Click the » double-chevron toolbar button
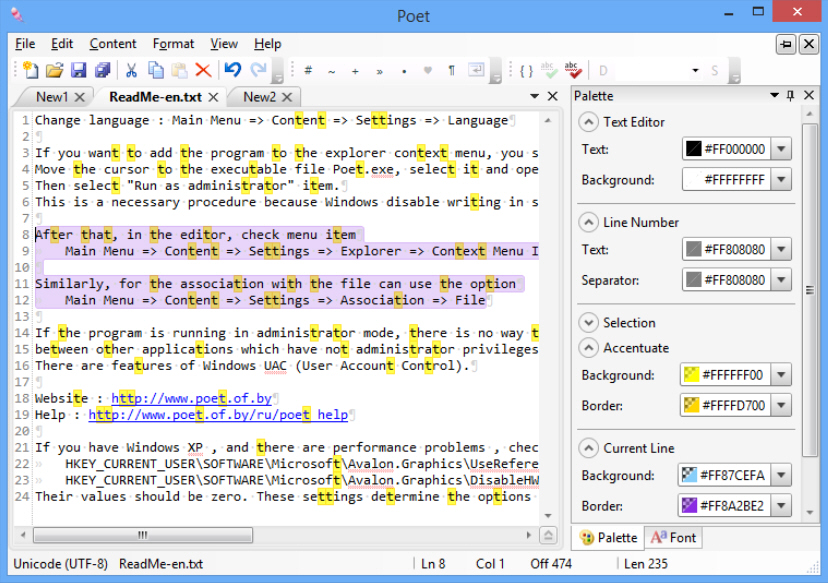This screenshot has height=583, width=828. [x=380, y=71]
